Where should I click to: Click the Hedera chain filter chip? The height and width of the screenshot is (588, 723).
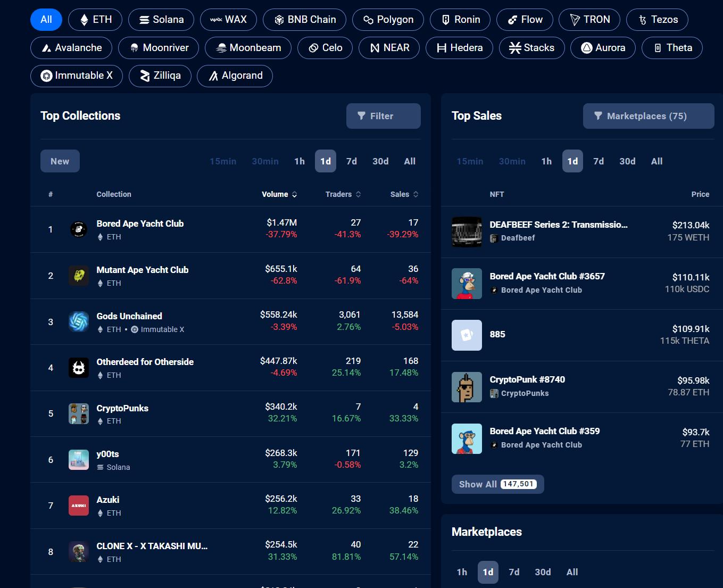[459, 48]
